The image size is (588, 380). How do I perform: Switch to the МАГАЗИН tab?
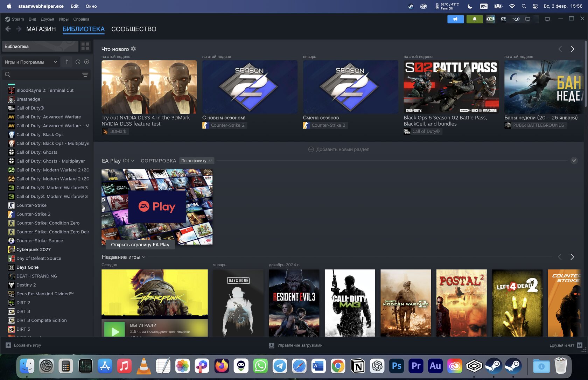tap(41, 29)
